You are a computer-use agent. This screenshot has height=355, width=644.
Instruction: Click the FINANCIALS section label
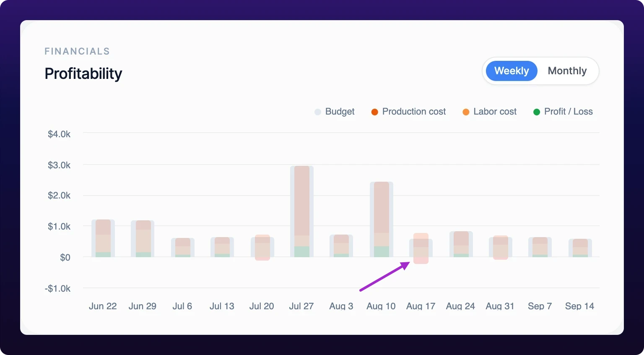pos(77,51)
